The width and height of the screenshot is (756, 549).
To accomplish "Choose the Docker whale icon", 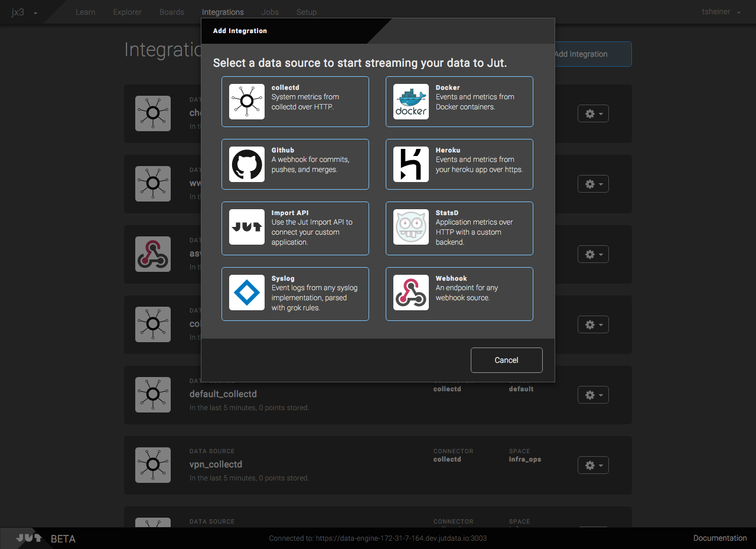I will pos(411,102).
